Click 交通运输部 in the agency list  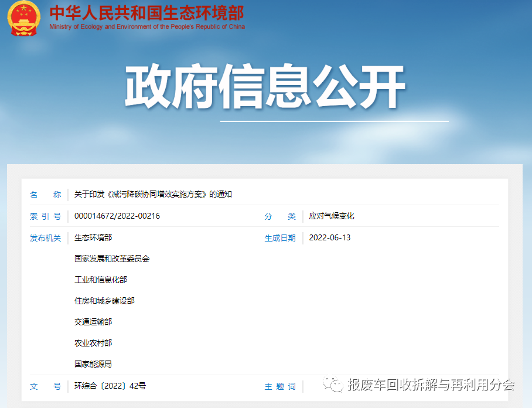pyautogui.click(x=93, y=322)
